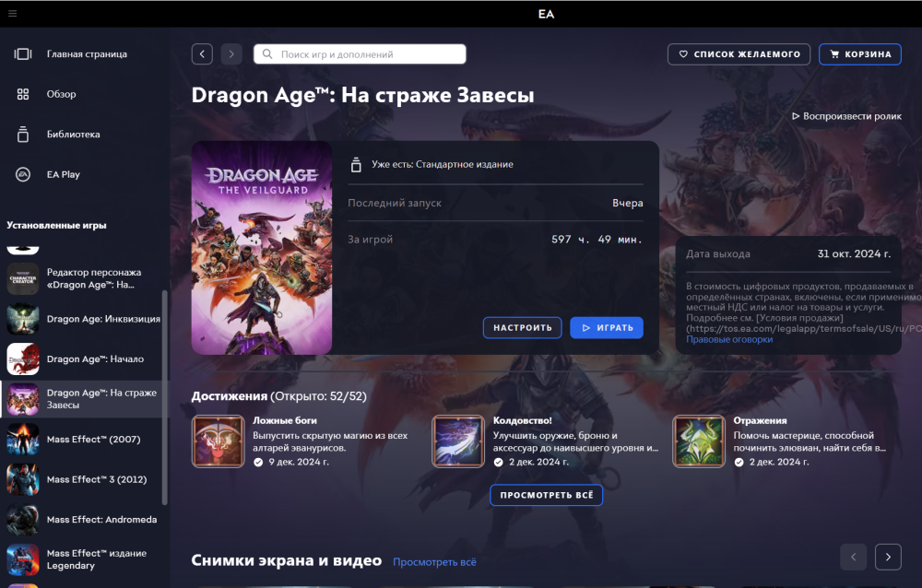Open the Корзина shopping cart
Image resolution: width=922 pixels, height=588 pixels.
pos(859,54)
